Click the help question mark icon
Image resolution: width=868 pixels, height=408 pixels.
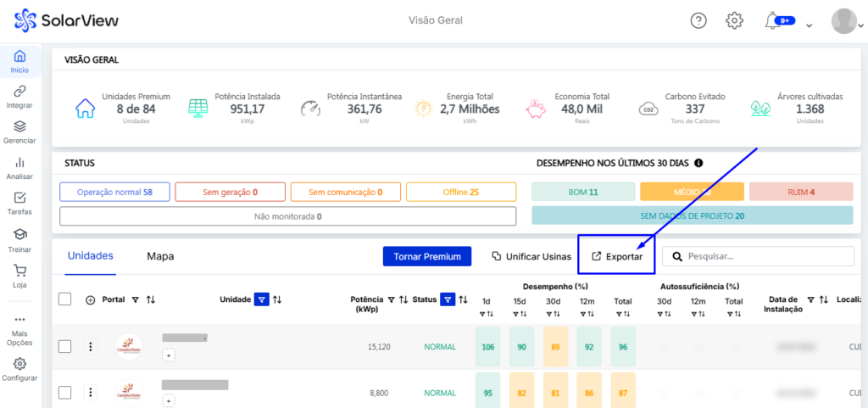698,21
